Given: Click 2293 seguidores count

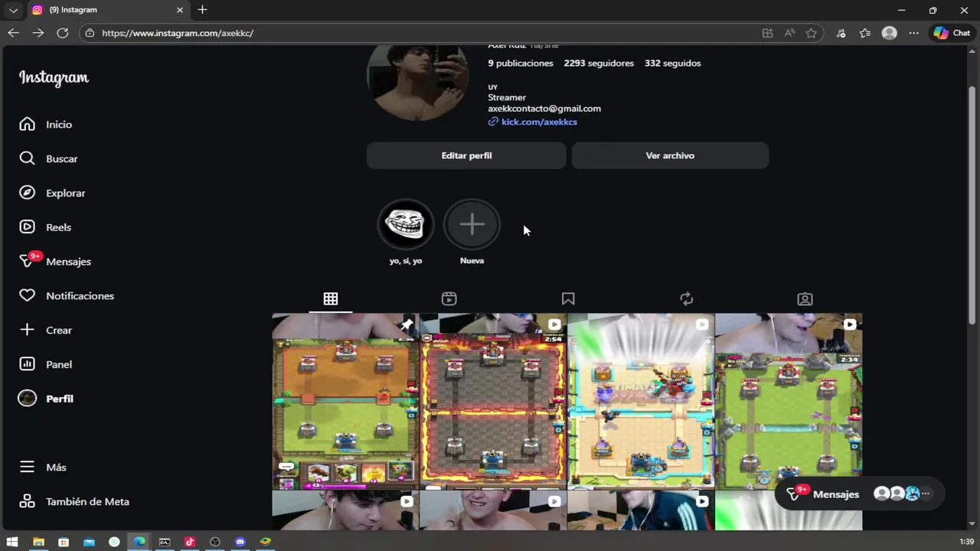Looking at the screenshot, I should tap(599, 64).
